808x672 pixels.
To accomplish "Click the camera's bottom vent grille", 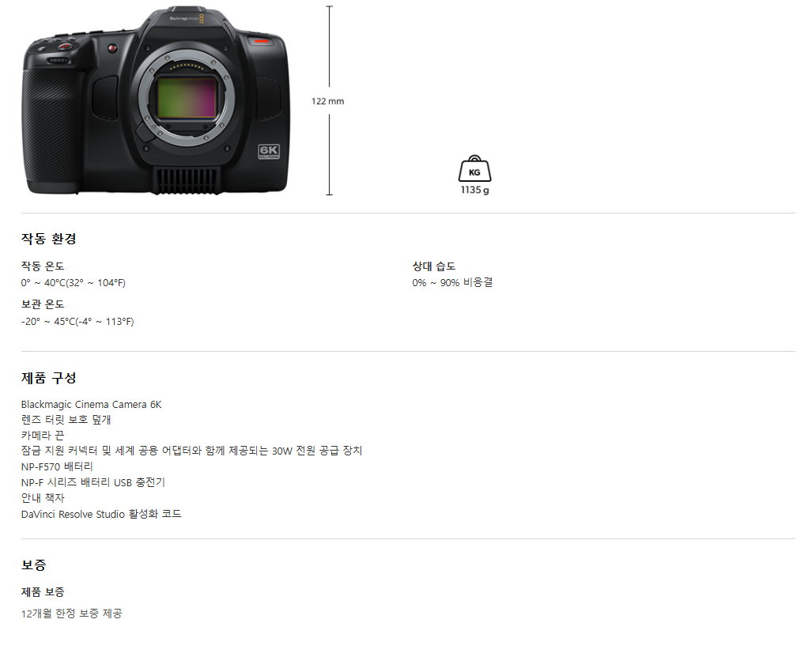I will (187, 179).
